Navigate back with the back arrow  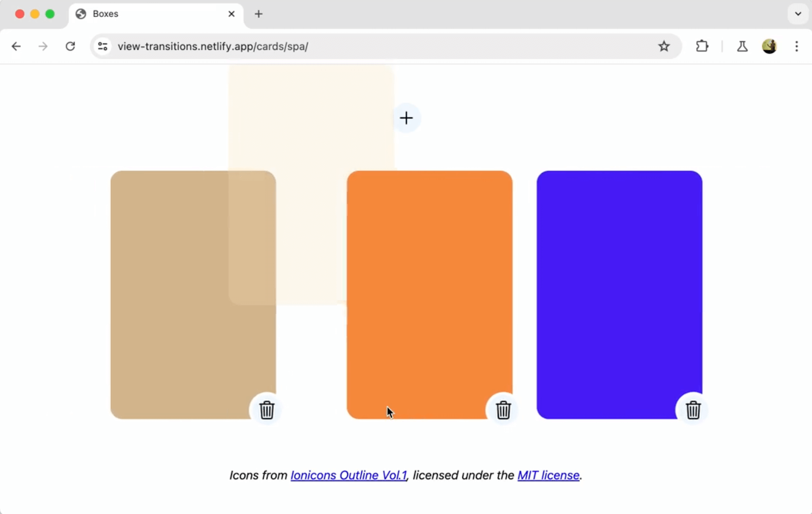(16, 46)
